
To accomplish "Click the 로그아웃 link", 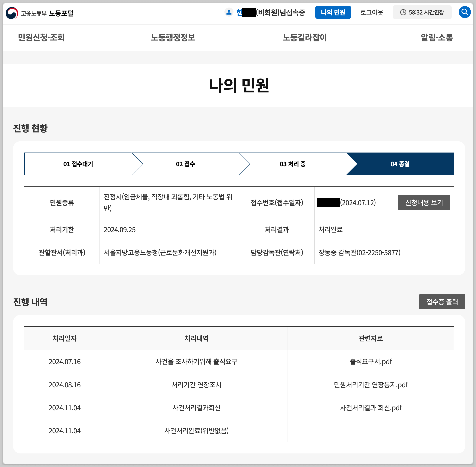I will pos(371,12).
